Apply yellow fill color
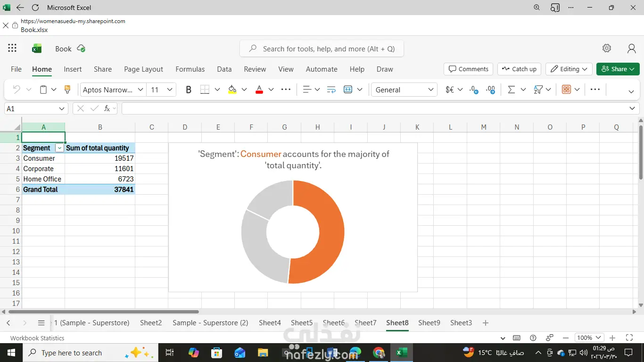644x362 pixels. point(232,90)
